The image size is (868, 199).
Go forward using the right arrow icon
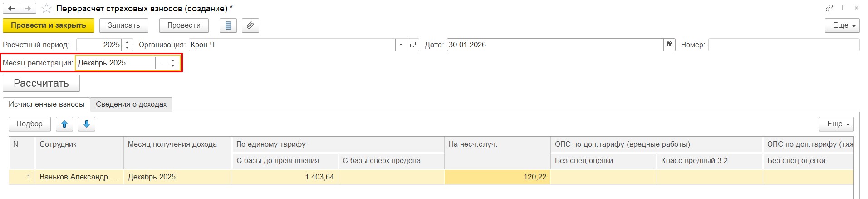[x=27, y=8]
